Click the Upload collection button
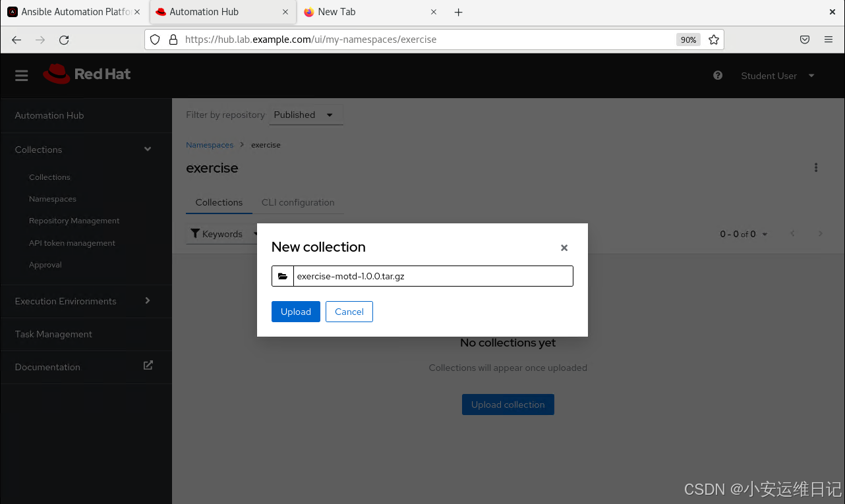 (x=508, y=405)
